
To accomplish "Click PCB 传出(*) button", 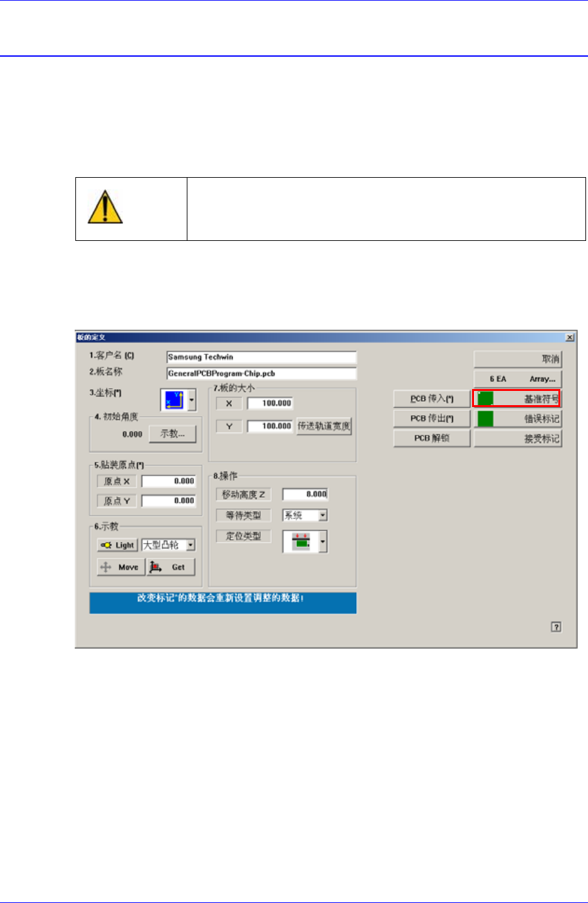I will pos(432,419).
